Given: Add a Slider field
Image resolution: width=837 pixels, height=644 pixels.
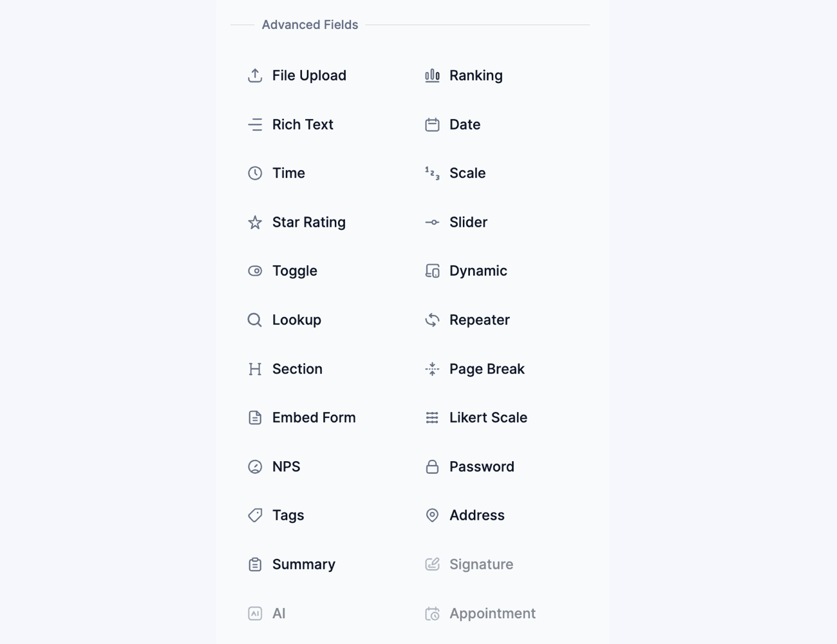Looking at the screenshot, I should (468, 222).
